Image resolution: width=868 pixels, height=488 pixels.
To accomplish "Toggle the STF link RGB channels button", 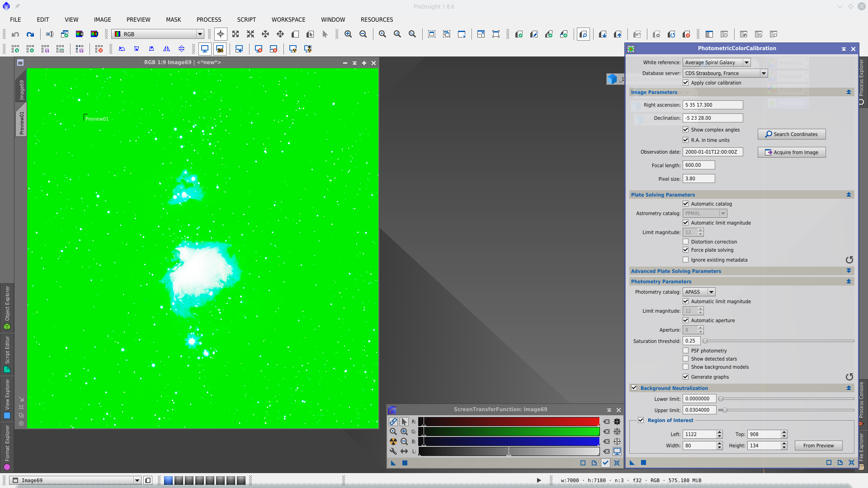I will point(393,422).
